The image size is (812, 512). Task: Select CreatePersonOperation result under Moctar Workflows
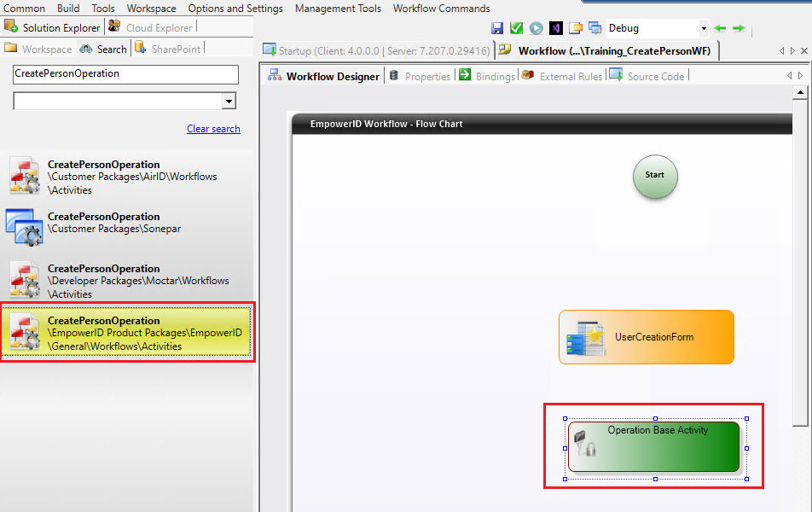[x=127, y=281]
